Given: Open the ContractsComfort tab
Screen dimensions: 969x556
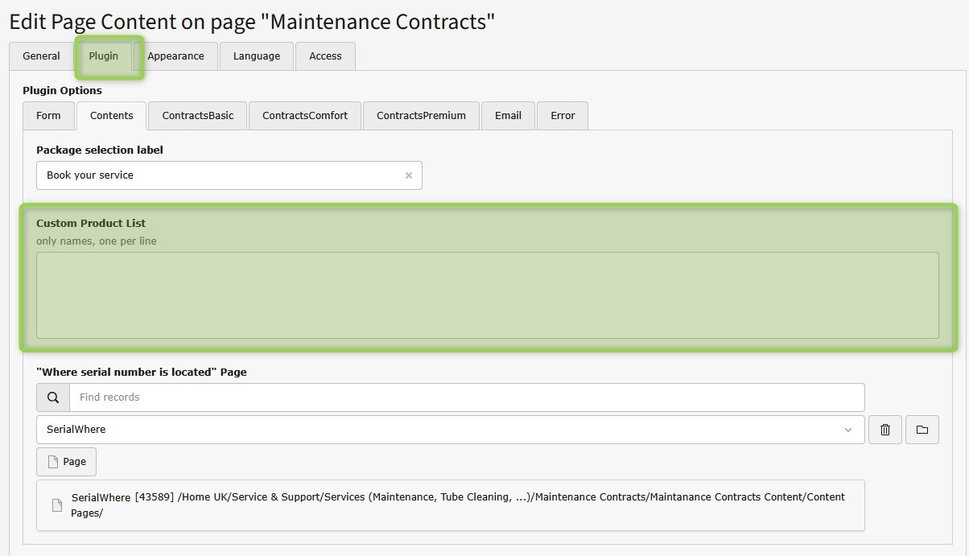Looking at the screenshot, I should tap(305, 116).
